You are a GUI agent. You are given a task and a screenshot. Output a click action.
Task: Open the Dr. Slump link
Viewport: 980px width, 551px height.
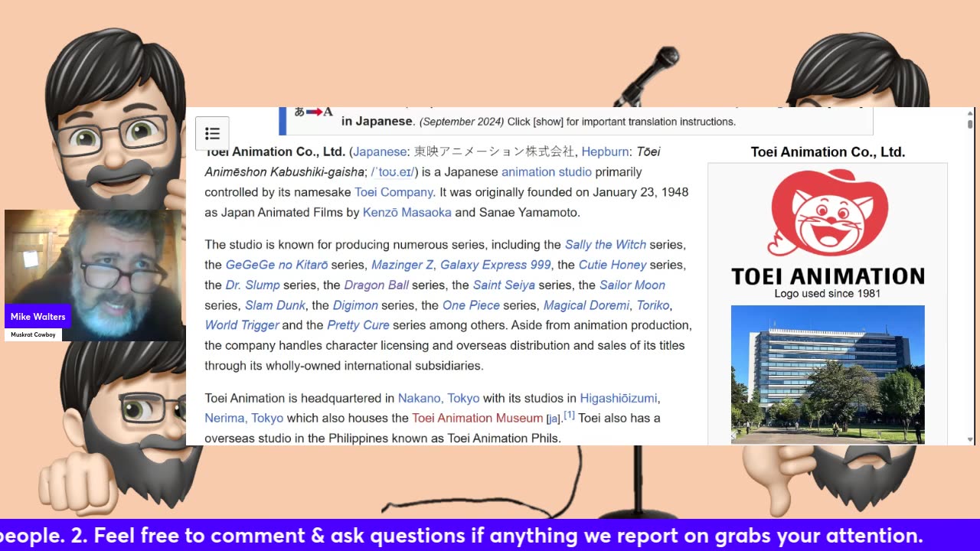253,285
